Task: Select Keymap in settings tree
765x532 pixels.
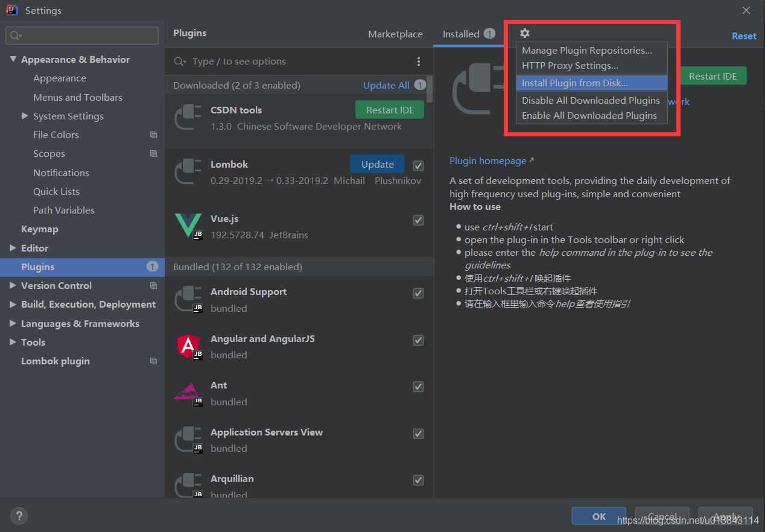Action: (40, 229)
